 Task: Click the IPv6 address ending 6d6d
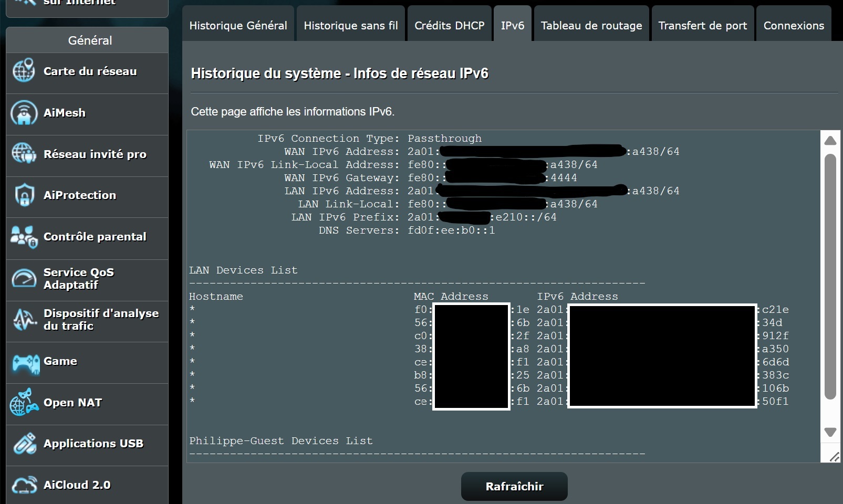coord(663,362)
